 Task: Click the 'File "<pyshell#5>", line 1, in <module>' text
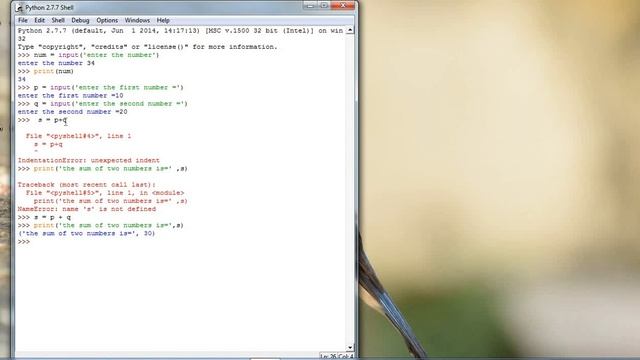(x=105, y=193)
